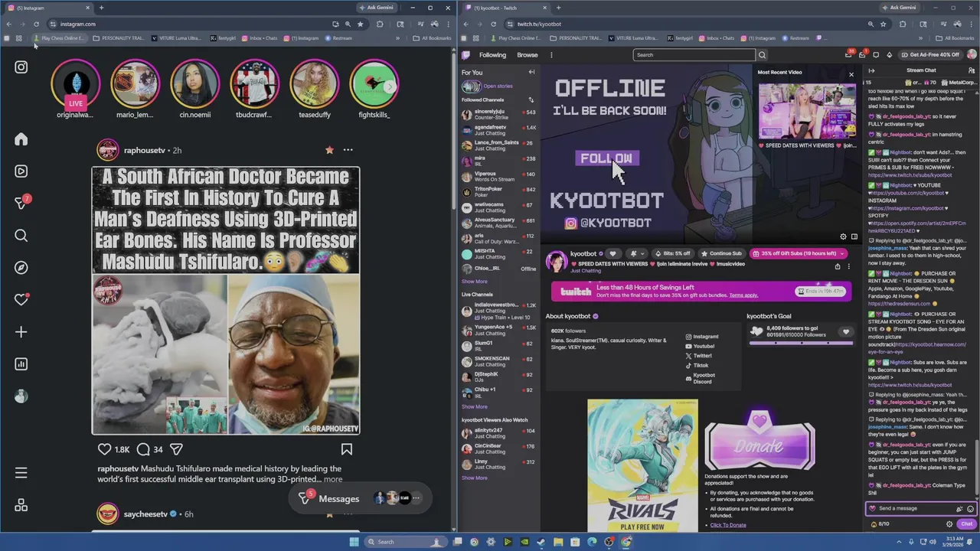
Task: Toggle favorite star on raphousetv post
Action: pyautogui.click(x=329, y=150)
